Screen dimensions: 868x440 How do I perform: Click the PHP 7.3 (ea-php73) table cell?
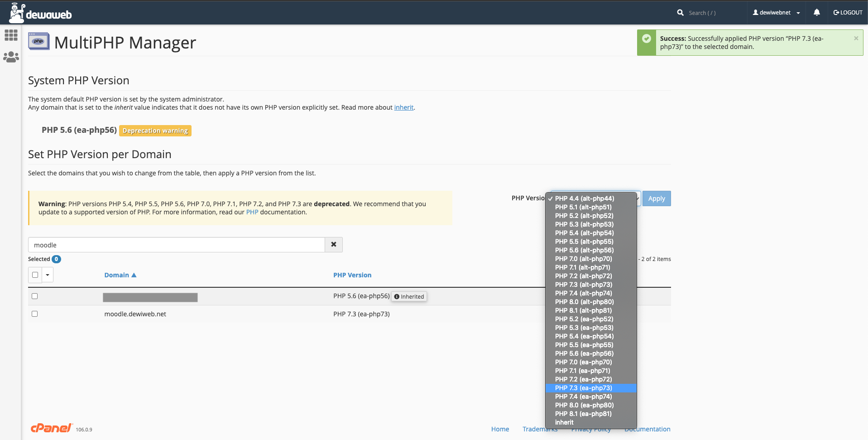(x=361, y=314)
